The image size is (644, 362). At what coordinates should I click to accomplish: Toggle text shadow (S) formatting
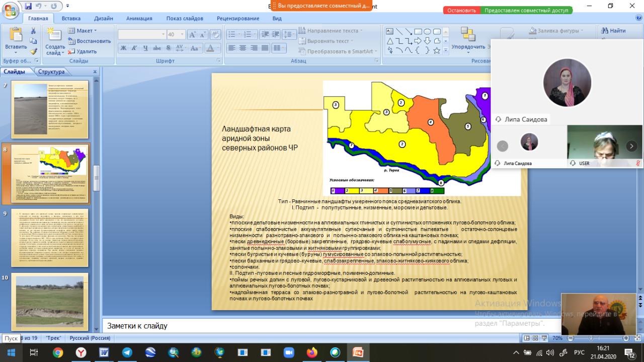point(169,48)
